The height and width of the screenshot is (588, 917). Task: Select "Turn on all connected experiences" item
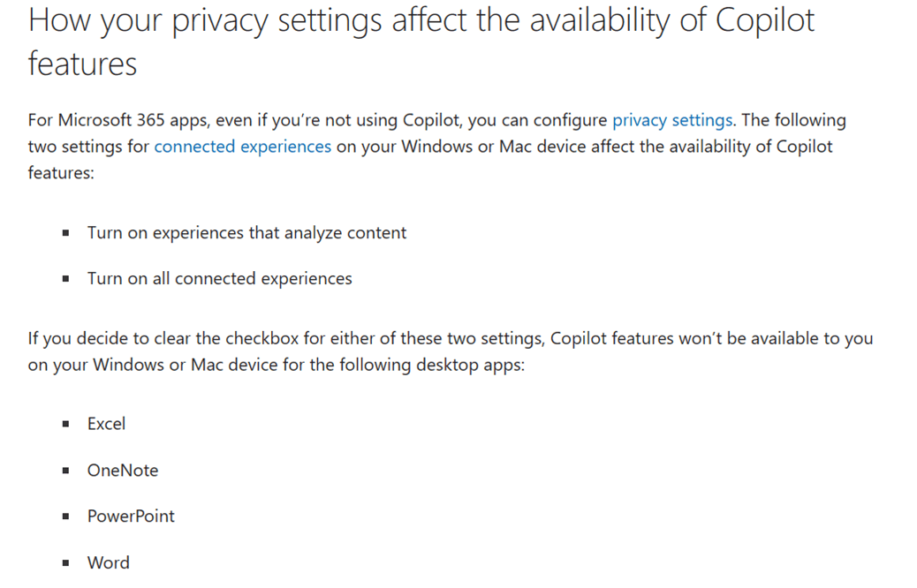click(x=219, y=279)
